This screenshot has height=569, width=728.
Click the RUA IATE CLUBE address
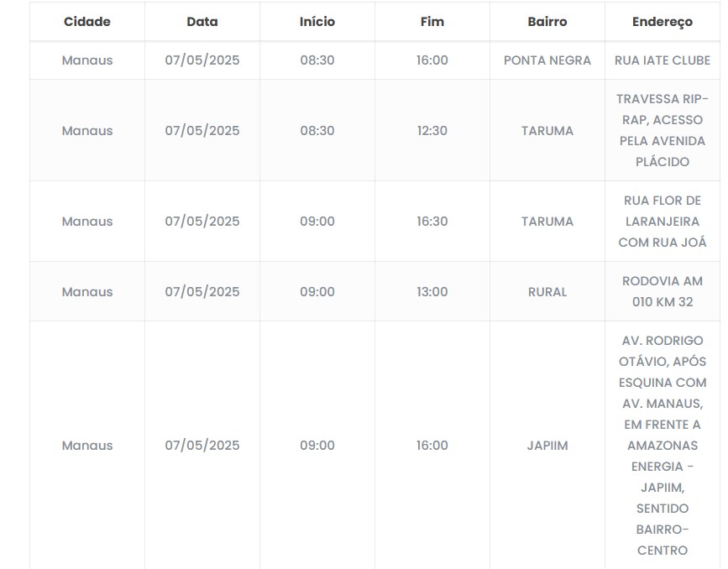coord(663,60)
